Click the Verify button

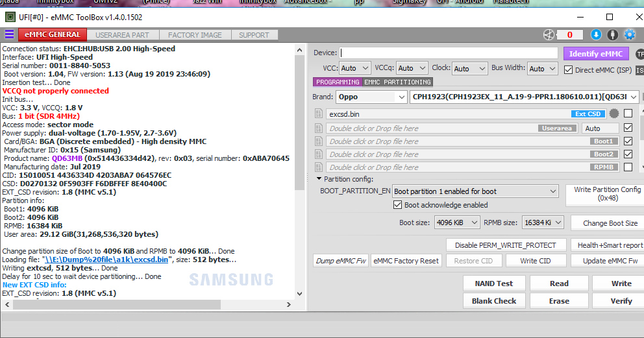tap(619, 301)
